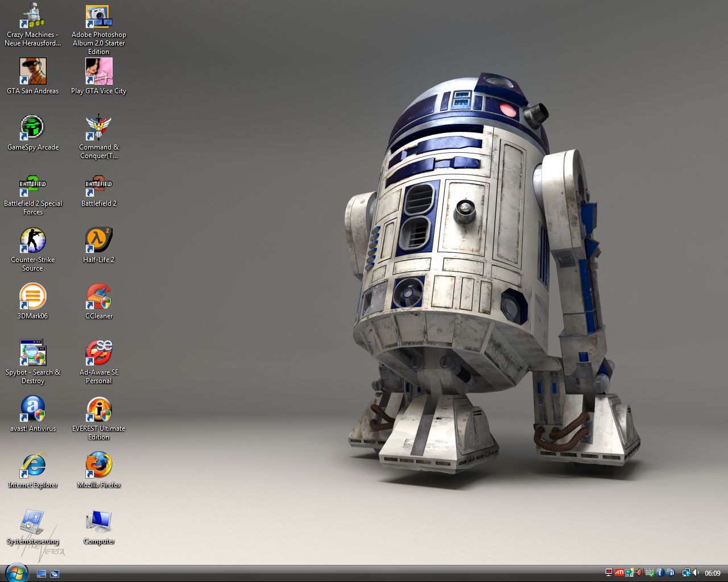Image resolution: width=728 pixels, height=582 pixels.
Task: Select the GTA San Andreas shortcut
Action: [x=32, y=76]
